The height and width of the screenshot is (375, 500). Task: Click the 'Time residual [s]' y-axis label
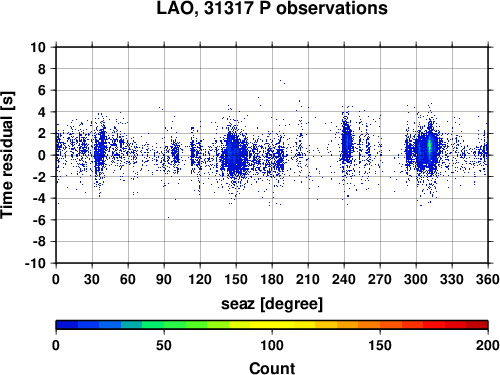coord(8,155)
